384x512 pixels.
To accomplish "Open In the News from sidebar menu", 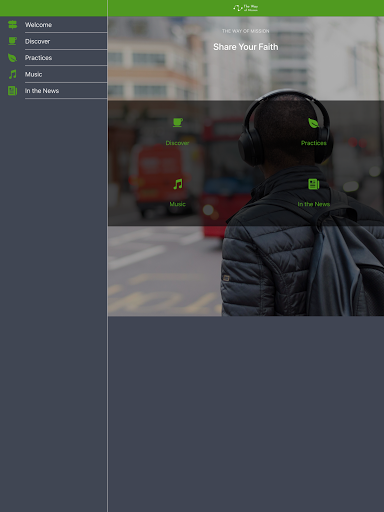I will point(53,91).
